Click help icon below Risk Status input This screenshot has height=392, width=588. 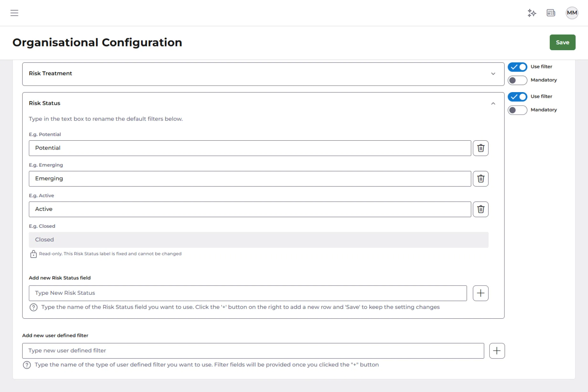[x=33, y=308]
